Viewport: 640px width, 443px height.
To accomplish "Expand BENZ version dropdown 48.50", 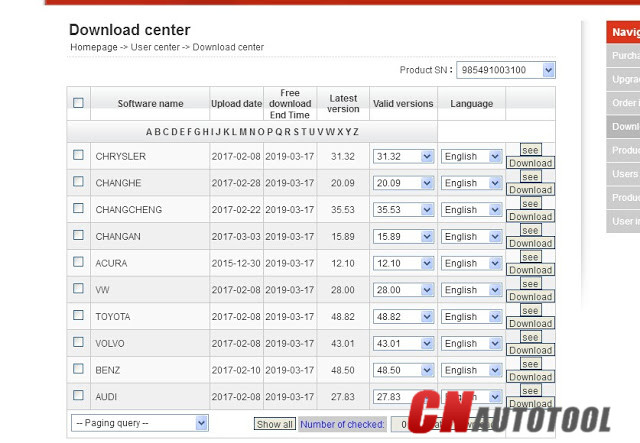I will pyautogui.click(x=403, y=370).
